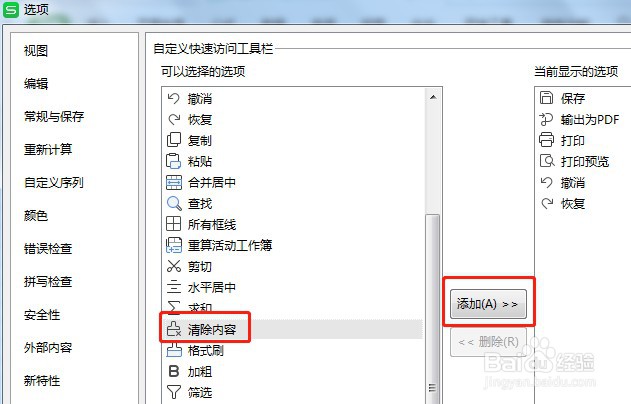Select the Merge and Center (合并居中) icon
Viewport: 631px width, 404px height.
[174, 182]
